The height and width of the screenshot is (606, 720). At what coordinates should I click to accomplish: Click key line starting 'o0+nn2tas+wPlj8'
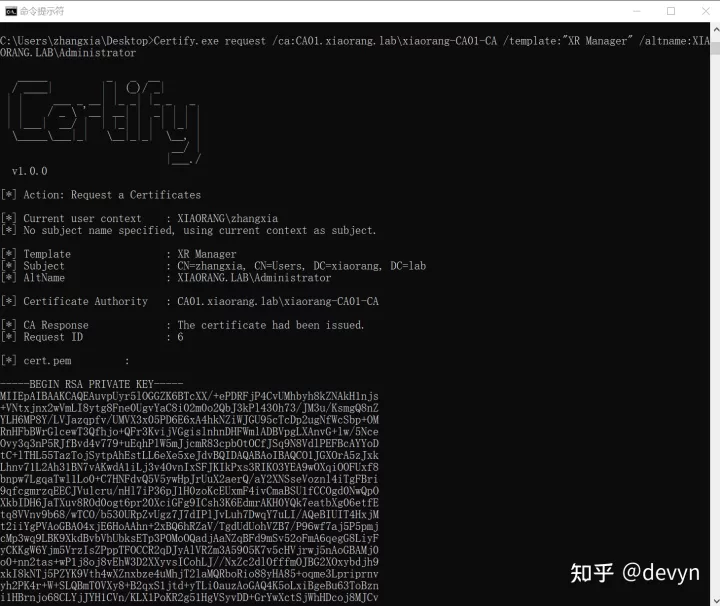(x=189, y=562)
